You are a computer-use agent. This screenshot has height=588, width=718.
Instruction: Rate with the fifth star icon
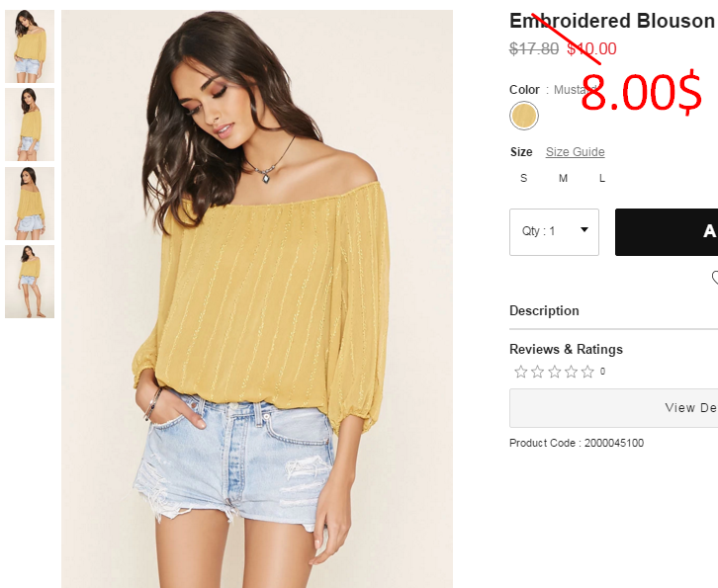click(587, 372)
